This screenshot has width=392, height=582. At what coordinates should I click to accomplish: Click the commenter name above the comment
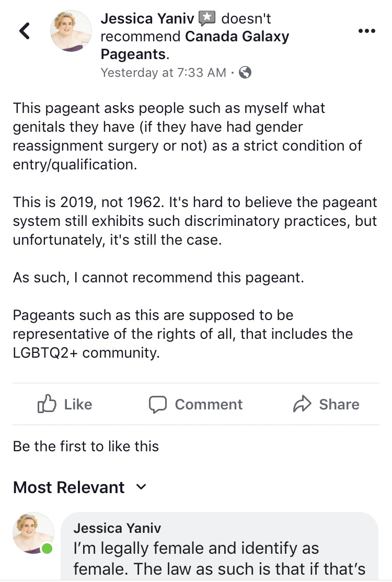(117, 528)
